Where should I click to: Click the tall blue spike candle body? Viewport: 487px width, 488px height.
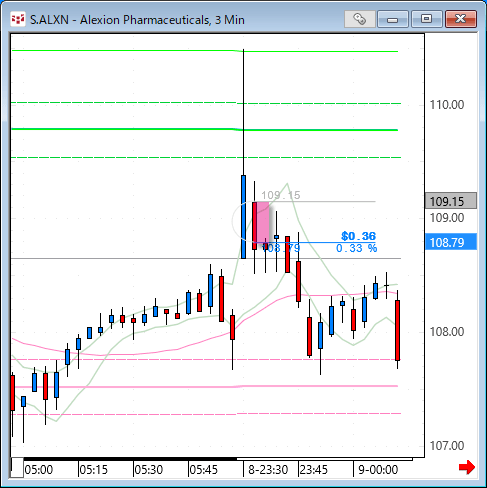tap(243, 217)
